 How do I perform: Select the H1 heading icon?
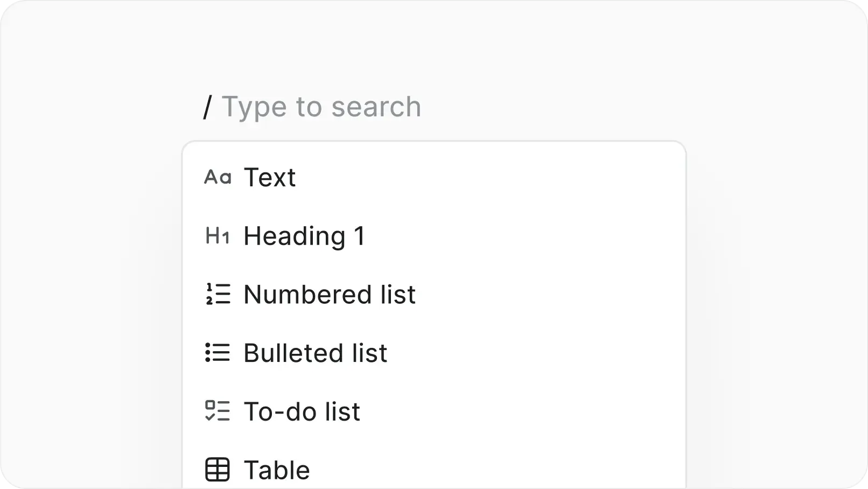pyautogui.click(x=219, y=236)
